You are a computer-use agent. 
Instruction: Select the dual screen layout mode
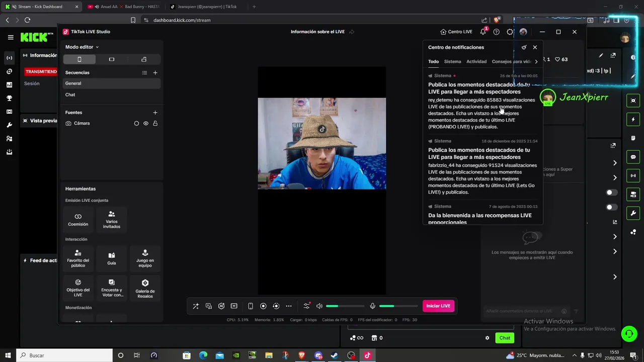coord(144,59)
